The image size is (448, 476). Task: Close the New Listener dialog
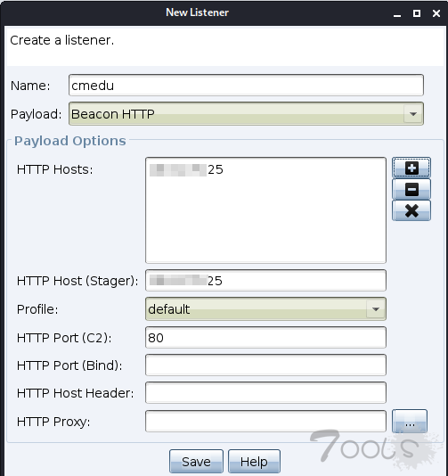pyautogui.click(x=436, y=13)
